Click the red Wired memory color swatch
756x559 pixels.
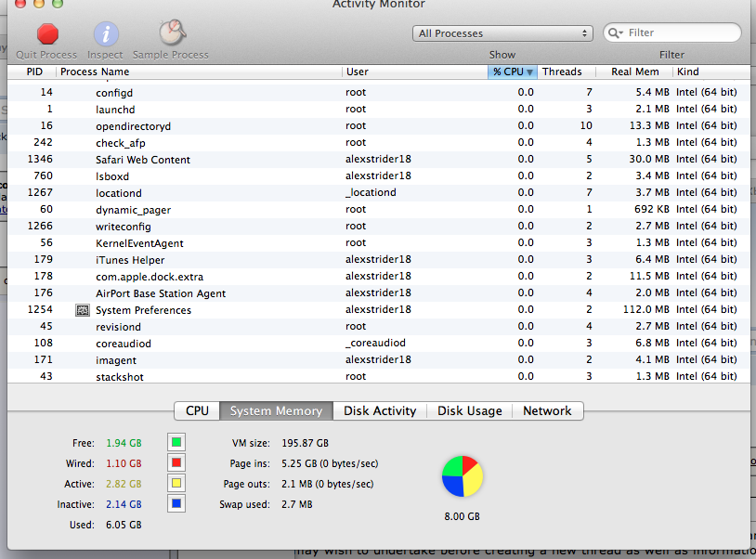pos(176,463)
